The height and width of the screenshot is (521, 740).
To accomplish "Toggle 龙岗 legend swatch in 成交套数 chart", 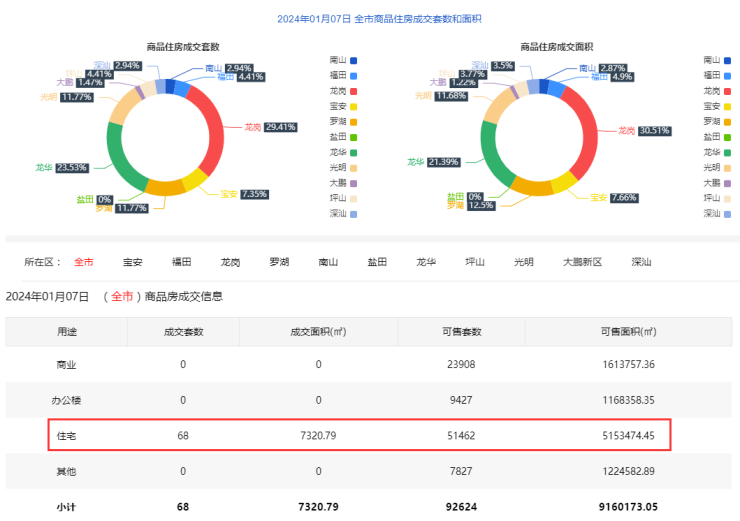I will coord(354,91).
